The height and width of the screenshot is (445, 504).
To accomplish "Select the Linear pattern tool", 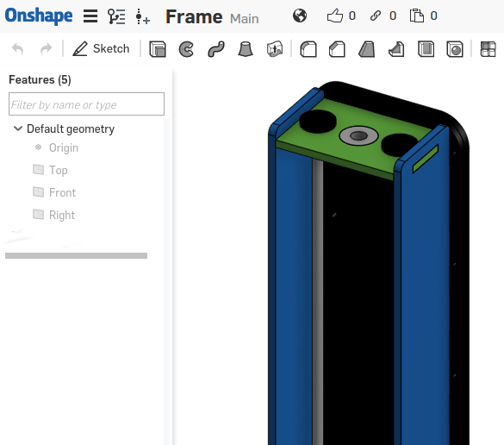I will tap(488, 49).
